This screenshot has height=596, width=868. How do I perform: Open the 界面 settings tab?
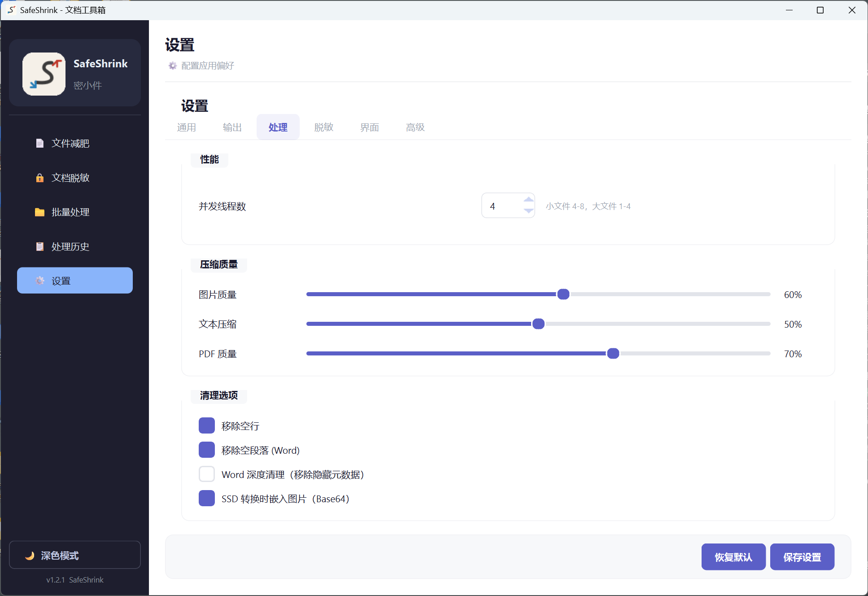pos(370,127)
